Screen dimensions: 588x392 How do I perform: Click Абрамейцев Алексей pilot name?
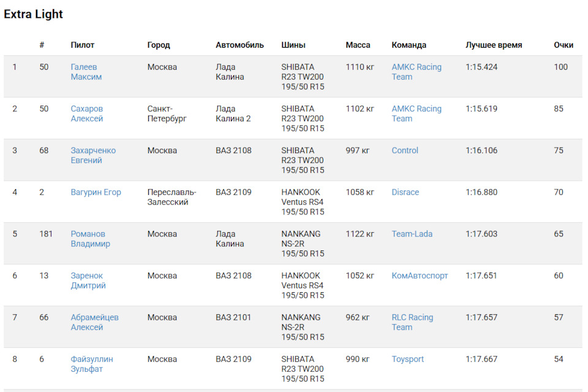(x=94, y=322)
